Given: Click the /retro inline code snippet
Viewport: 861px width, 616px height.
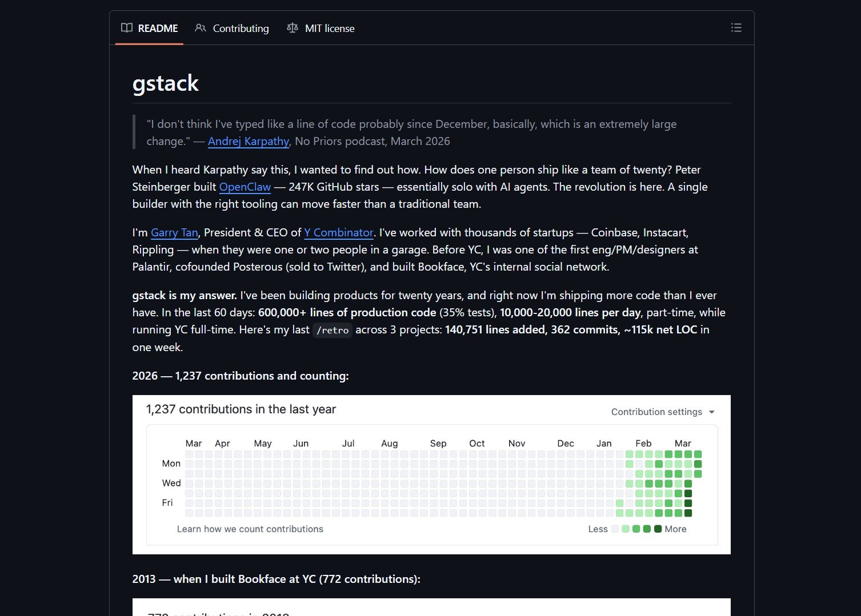Looking at the screenshot, I should (x=333, y=330).
